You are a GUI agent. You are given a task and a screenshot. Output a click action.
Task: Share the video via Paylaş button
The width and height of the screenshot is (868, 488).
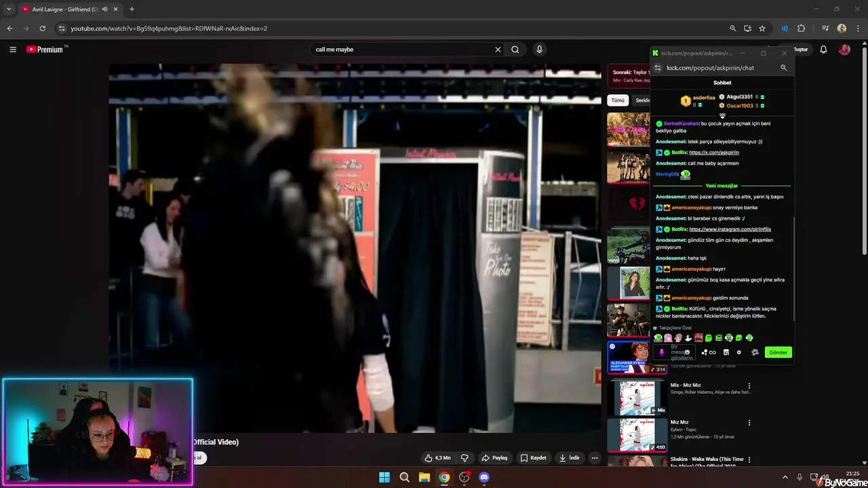(x=494, y=458)
